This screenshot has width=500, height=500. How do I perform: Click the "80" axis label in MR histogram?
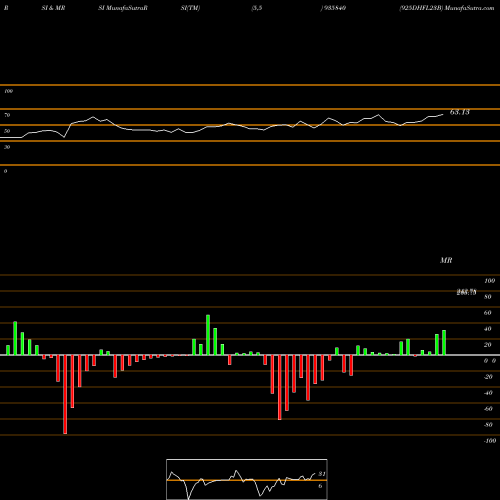coord(488,297)
